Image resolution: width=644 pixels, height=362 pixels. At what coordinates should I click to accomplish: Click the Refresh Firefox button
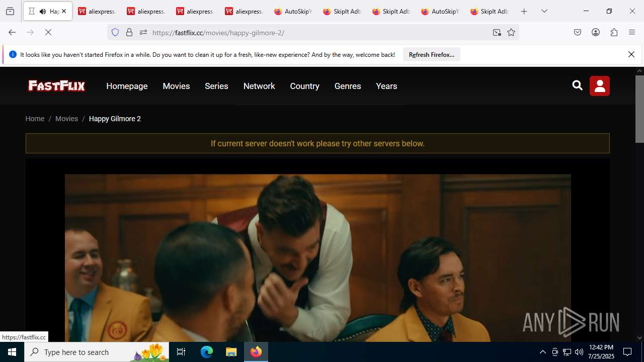[x=432, y=54]
